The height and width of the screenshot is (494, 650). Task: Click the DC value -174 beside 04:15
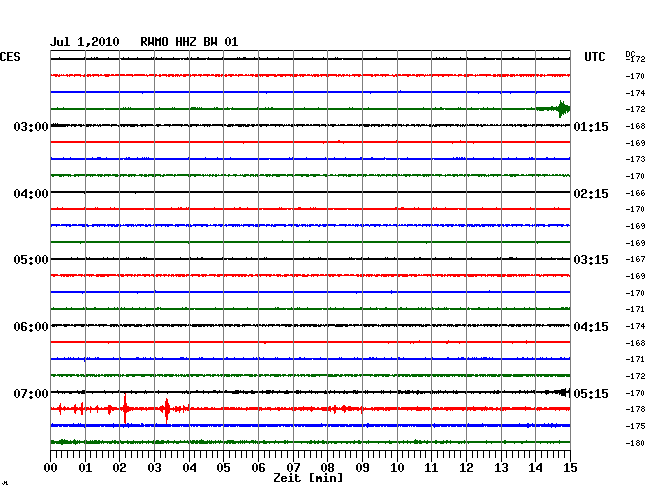pos(635,326)
